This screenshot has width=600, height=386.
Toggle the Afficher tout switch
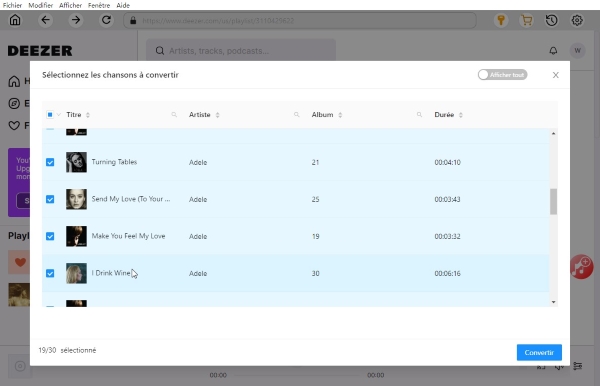point(502,75)
